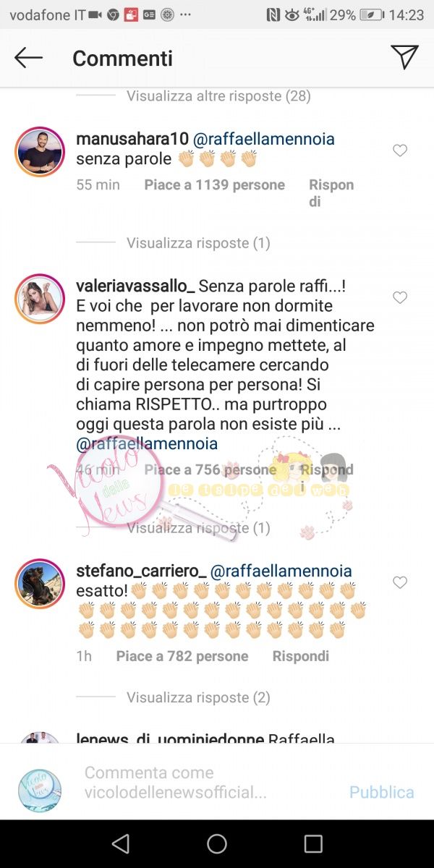Tap Pubblica to post comment
Viewport: 434px width, 868px height.
point(382,792)
